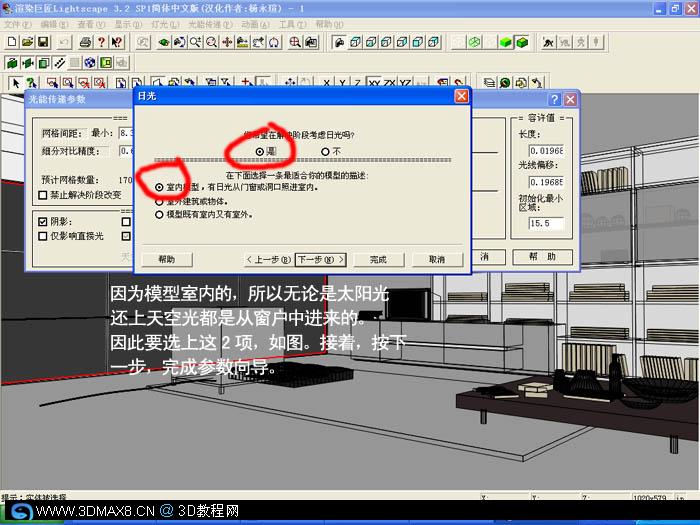Click the Print icon in toolbar
The width and height of the screenshot is (700, 525).
(x=85, y=42)
